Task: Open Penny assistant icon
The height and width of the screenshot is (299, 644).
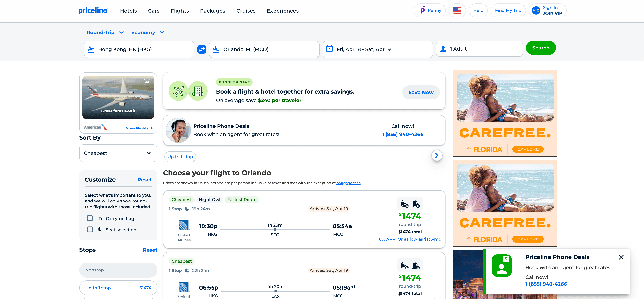Action: 422,10
